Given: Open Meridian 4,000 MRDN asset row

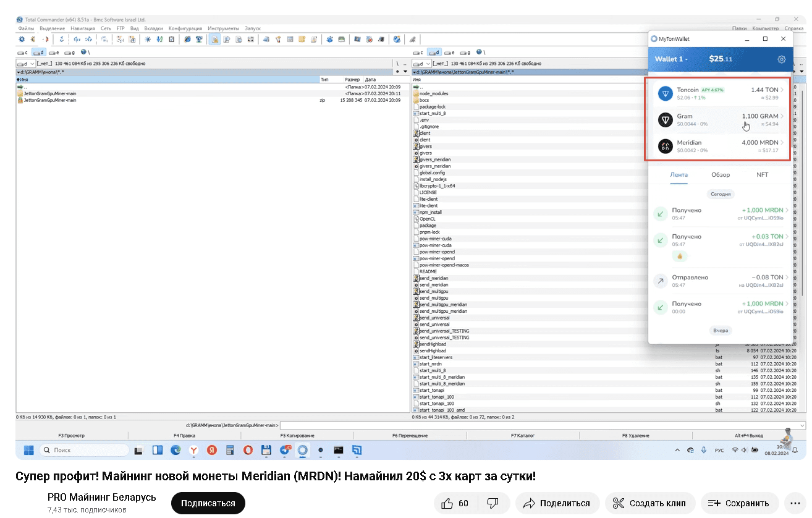Looking at the screenshot, I should (x=720, y=146).
